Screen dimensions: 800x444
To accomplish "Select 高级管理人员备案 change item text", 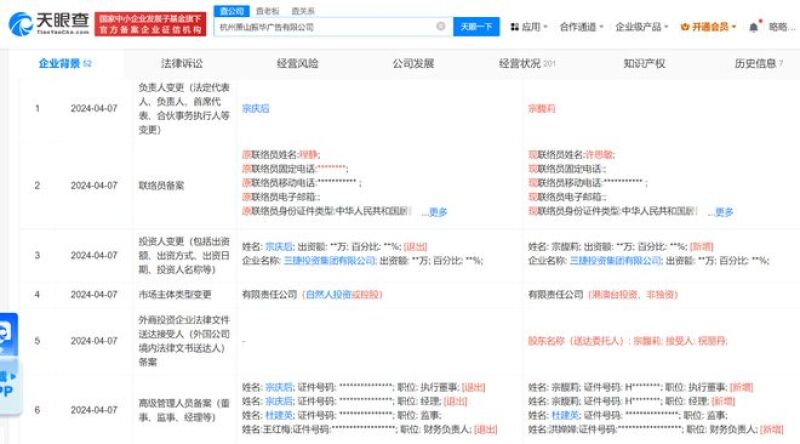I will (x=184, y=410).
